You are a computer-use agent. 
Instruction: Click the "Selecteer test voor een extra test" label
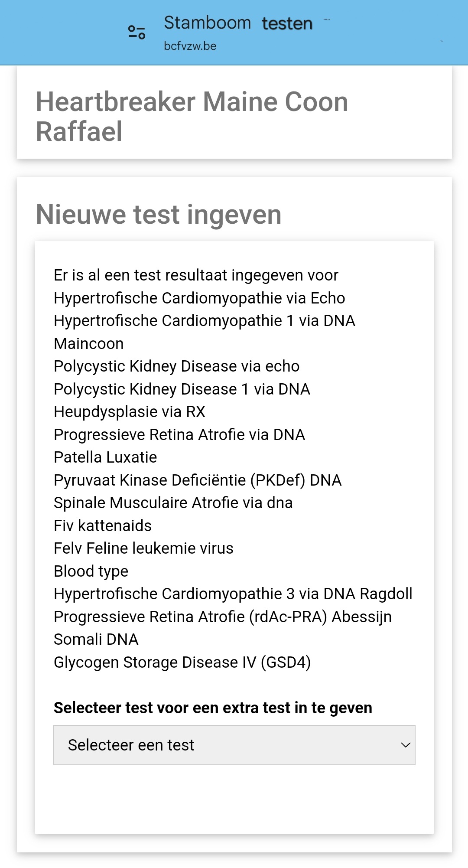[x=213, y=708]
